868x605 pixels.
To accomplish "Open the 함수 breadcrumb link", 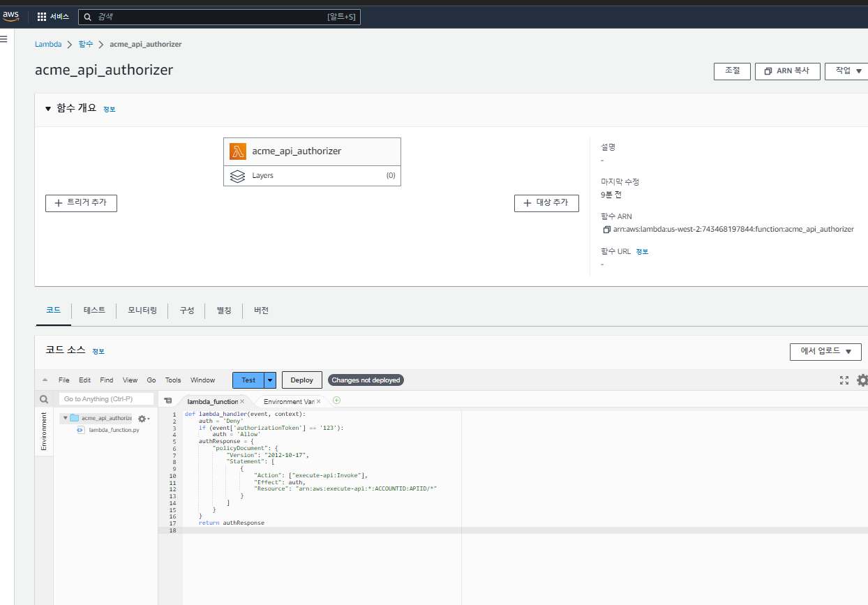I will pyautogui.click(x=86, y=45).
